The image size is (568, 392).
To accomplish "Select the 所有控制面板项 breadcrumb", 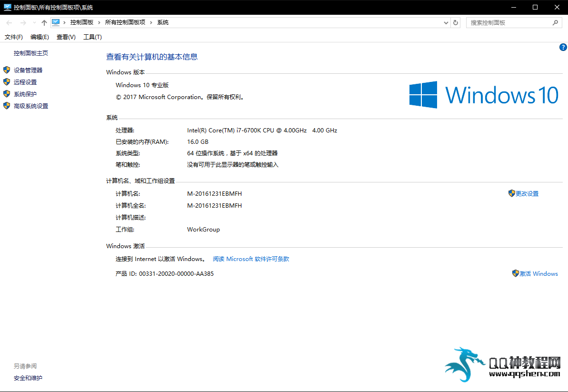I will point(125,22).
